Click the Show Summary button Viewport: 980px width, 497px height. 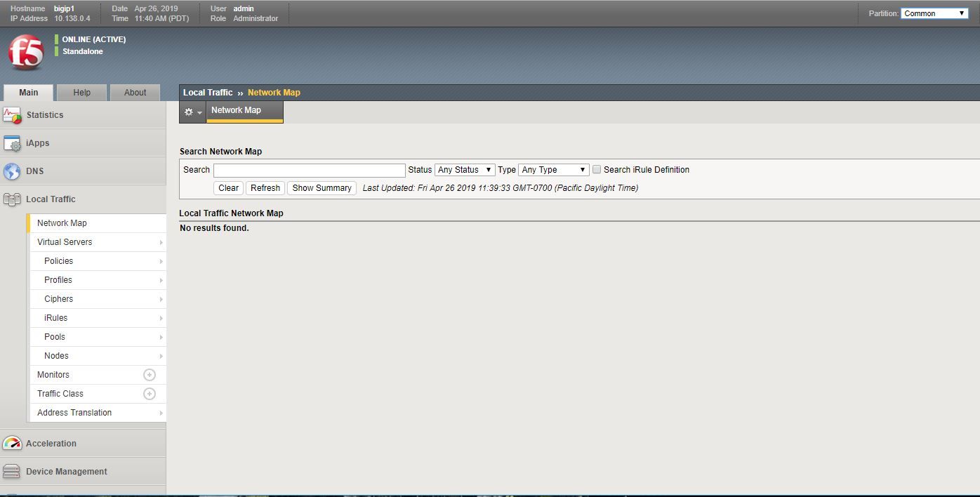322,187
